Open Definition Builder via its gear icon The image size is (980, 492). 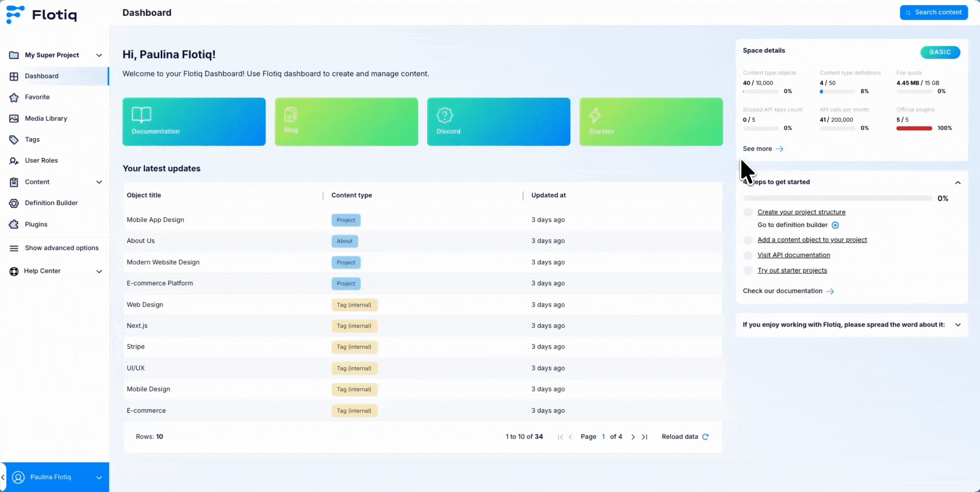(14, 203)
